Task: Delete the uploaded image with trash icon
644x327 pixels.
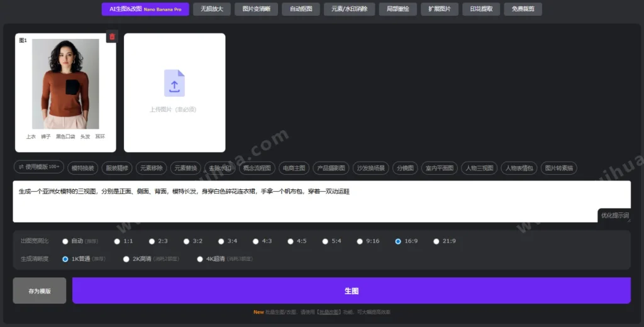Action: pyautogui.click(x=112, y=36)
